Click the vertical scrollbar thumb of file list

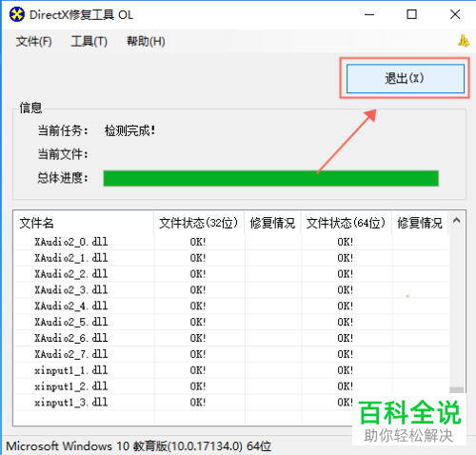457,390
